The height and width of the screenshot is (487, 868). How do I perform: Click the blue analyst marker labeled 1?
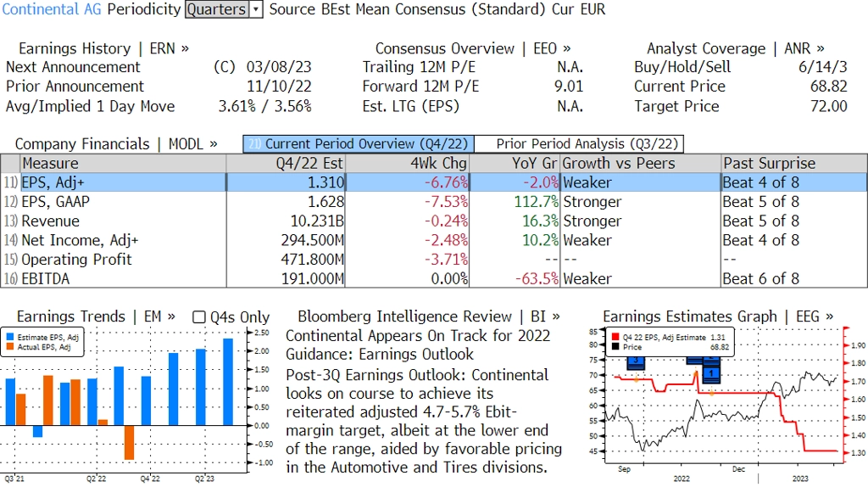pyautogui.click(x=711, y=374)
